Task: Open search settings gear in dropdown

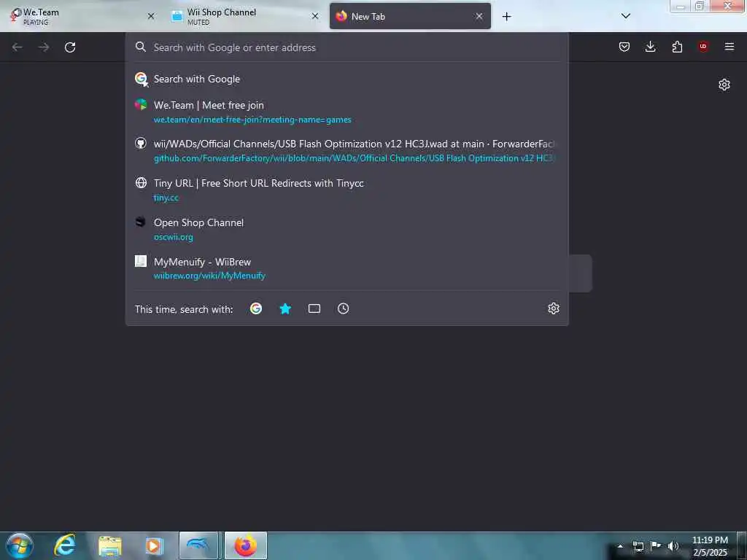Action: click(x=554, y=308)
